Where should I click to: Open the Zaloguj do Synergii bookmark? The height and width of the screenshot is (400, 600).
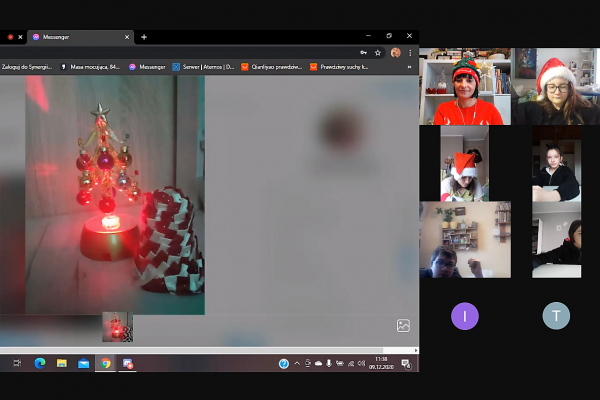tap(27, 67)
